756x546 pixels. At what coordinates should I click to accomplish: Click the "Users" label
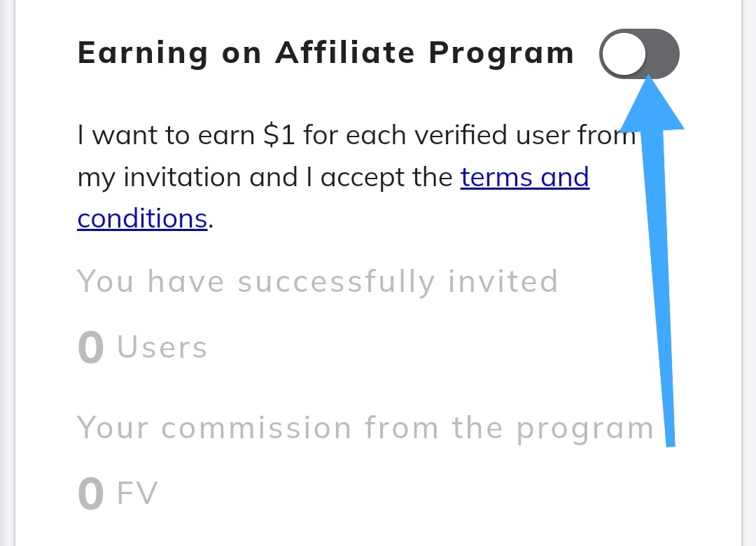click(162, 348)
